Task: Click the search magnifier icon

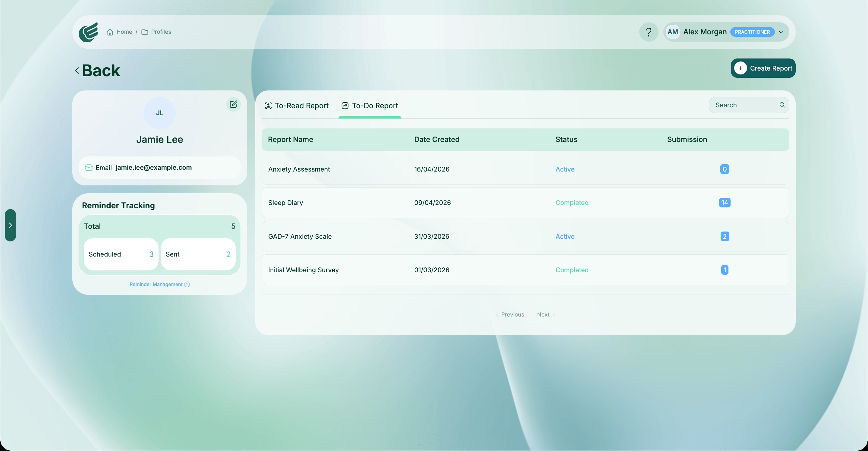Action: pos(782,105)
